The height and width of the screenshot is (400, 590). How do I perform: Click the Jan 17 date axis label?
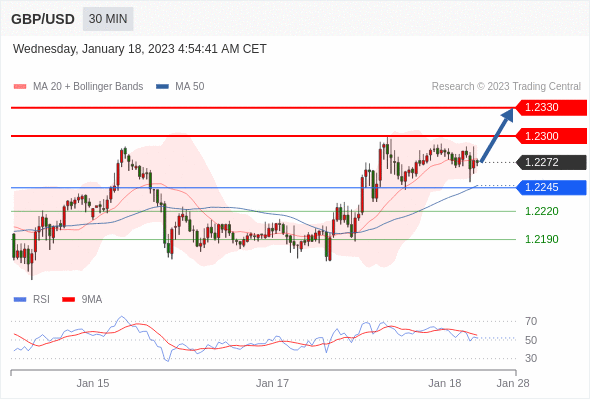pos(272,383)
